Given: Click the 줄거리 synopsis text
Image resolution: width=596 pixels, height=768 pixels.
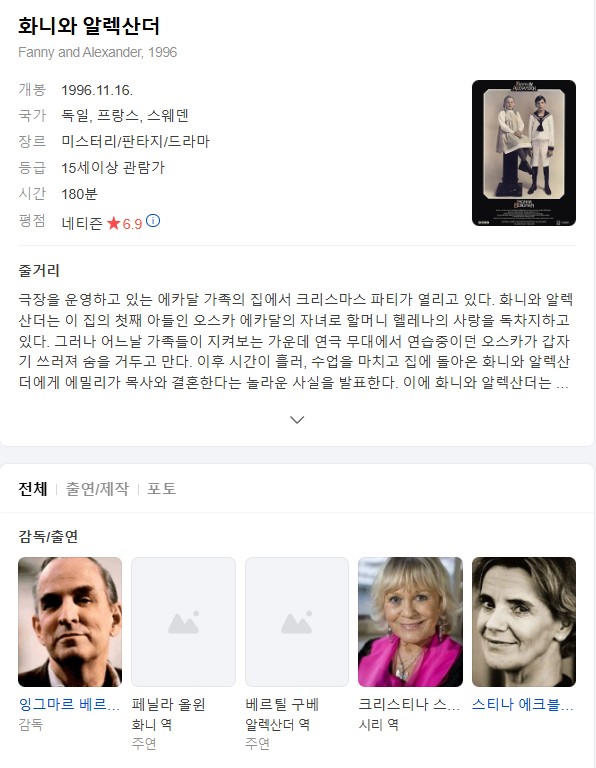Looking at the screenshot, I should (x=295, y=340).
